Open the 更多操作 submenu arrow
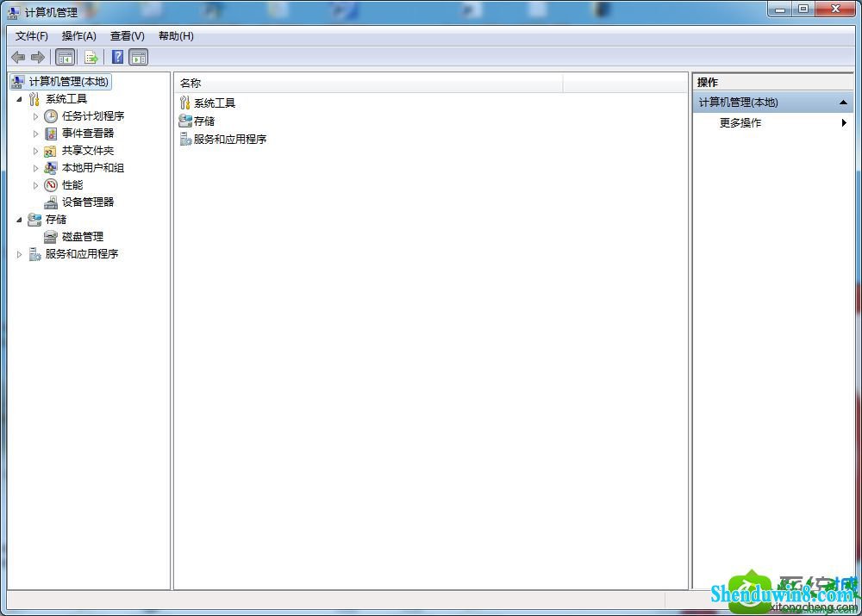The height and width of the screenshot is (616, 862). pyautogui.click(x=844, y=123)
